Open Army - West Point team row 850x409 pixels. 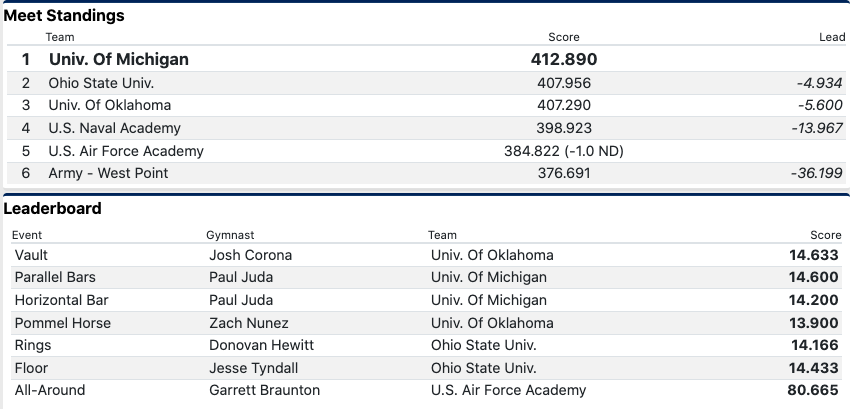pyautogui.click(x=109, y=173)
